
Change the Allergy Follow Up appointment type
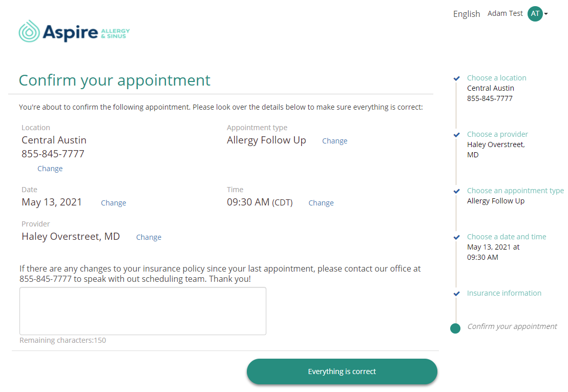pos(334,141)
